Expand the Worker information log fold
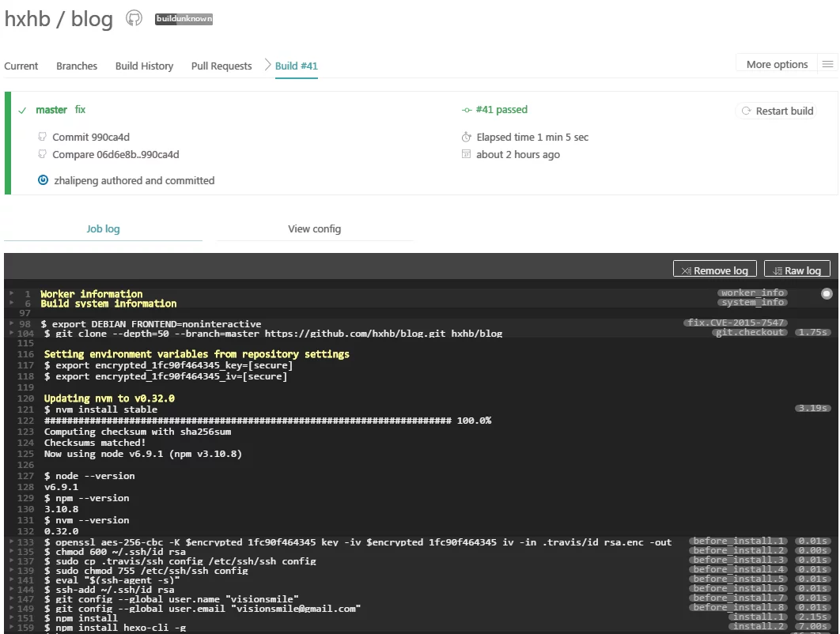This screenshot has height=634, width=840. click(11, 294)
